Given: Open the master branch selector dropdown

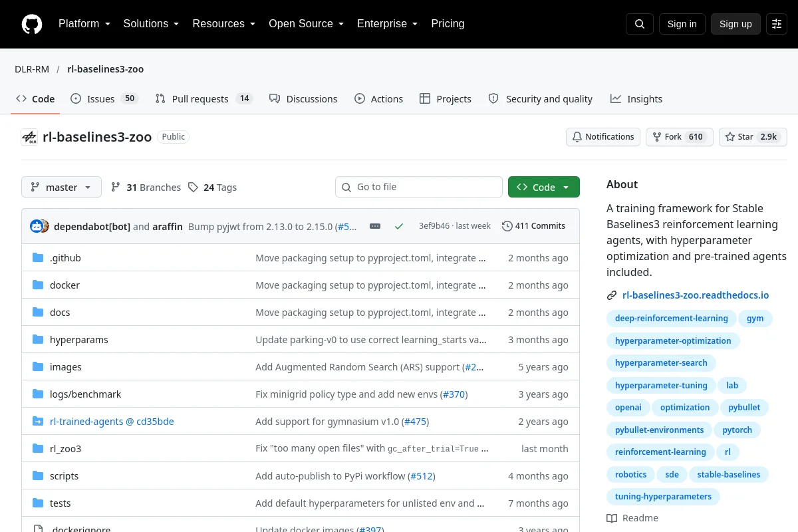Looking at the screenshot, I should tap(61, 188).
